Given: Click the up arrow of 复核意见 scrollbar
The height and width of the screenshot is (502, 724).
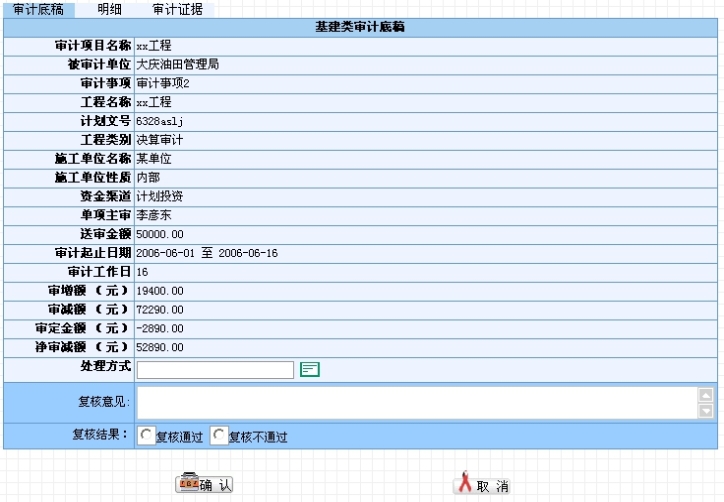Looking at the screenshot, I should [x=706, y=394].
